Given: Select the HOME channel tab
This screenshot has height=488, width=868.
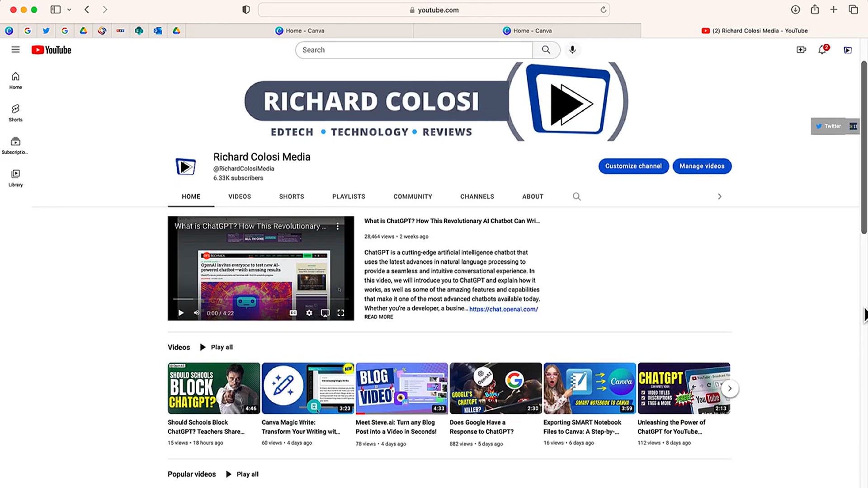Looking at the screenshot, I should click(x=191, y=197).
